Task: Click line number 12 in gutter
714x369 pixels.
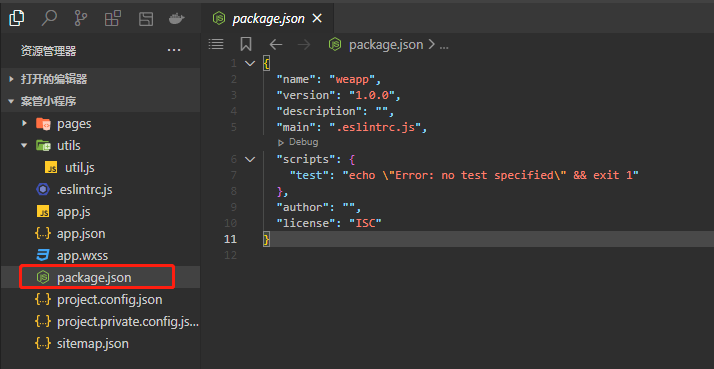Action: (231, 256)
